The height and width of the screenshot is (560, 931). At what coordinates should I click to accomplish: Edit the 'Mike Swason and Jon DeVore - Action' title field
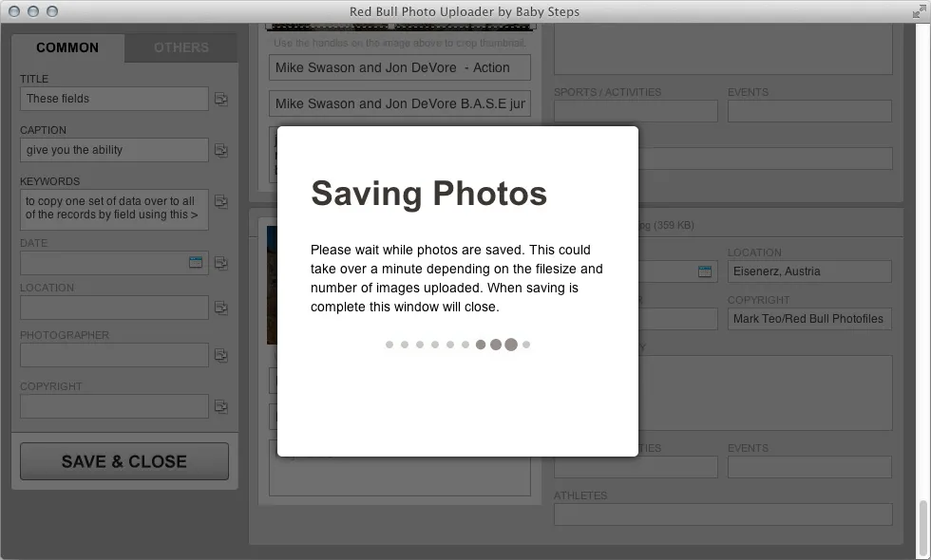400,67
